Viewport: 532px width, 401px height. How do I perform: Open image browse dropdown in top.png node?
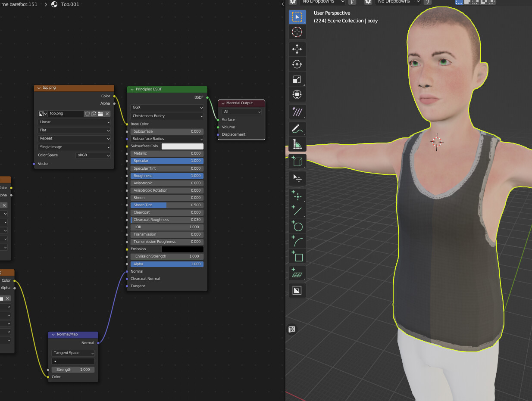[43, 114]
